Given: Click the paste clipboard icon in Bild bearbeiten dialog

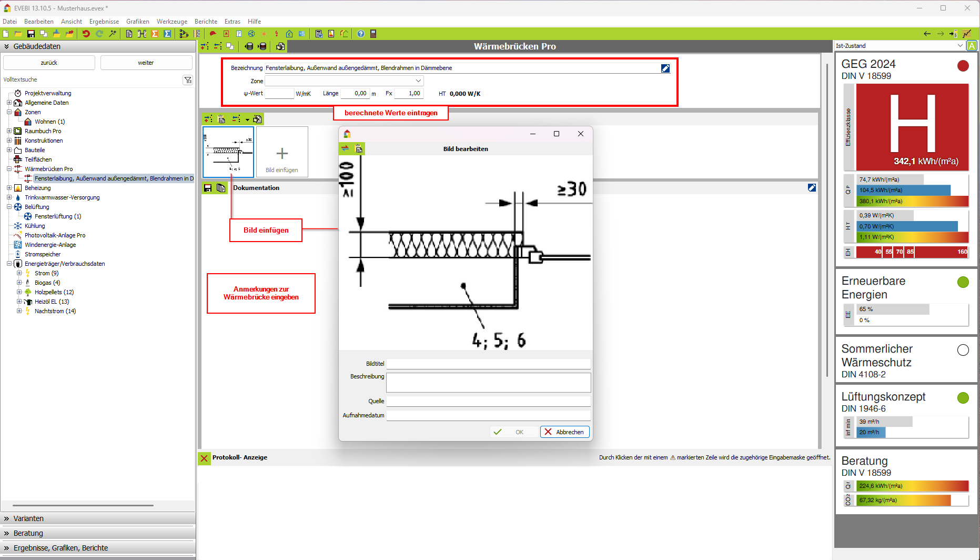Looking at the screenshot, I should pos(359,149).
